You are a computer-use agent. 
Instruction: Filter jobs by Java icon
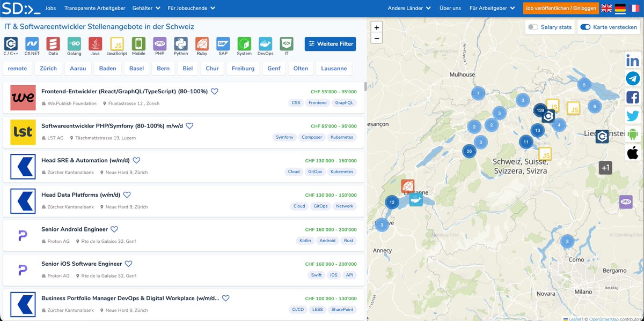tap(95, 46)
